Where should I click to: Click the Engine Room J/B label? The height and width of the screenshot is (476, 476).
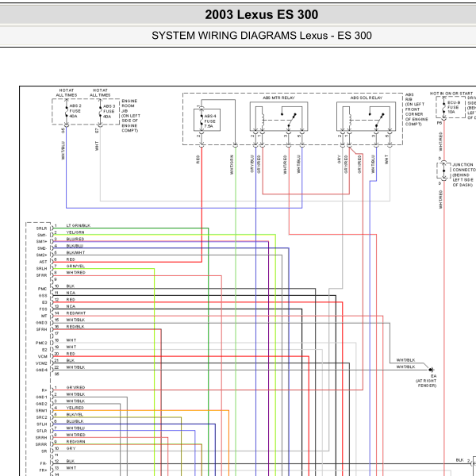tap(131, 116)
